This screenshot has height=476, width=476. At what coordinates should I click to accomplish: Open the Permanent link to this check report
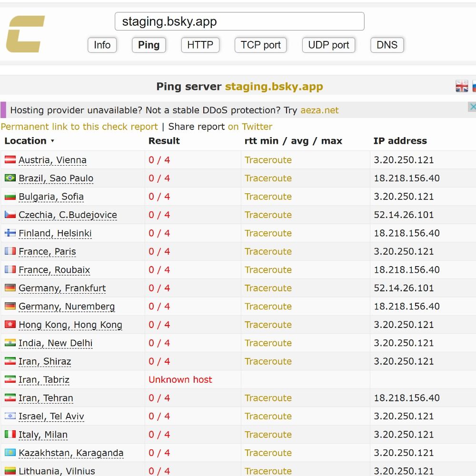pos(79,127)
